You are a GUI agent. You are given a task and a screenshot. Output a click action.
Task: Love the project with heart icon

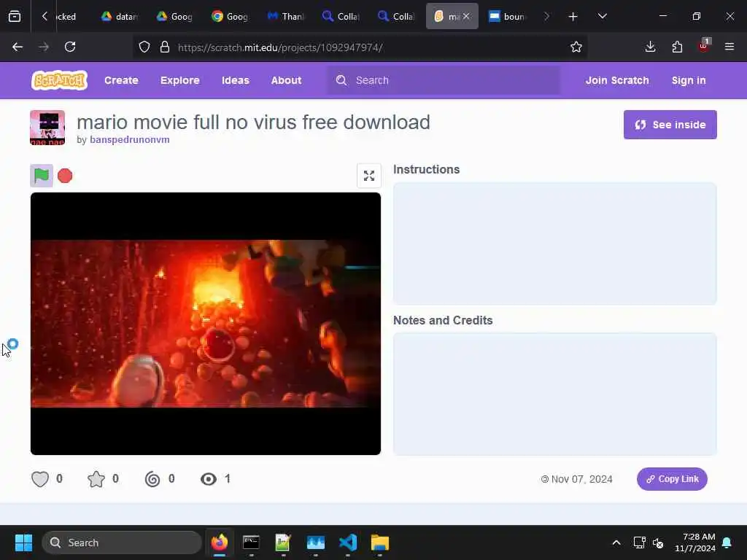(40, 478)
